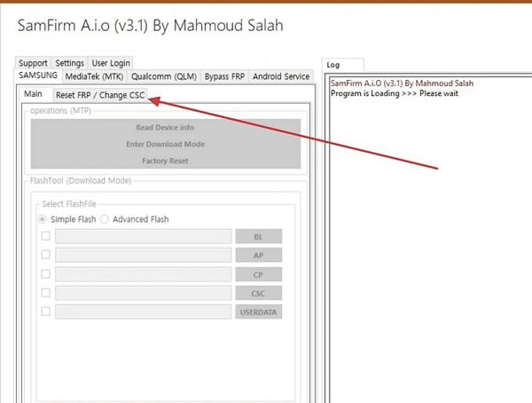Go to the Android Service tab
Viewport: 532px width, 403px height.
pyautogui.click(x=281, y=76)
